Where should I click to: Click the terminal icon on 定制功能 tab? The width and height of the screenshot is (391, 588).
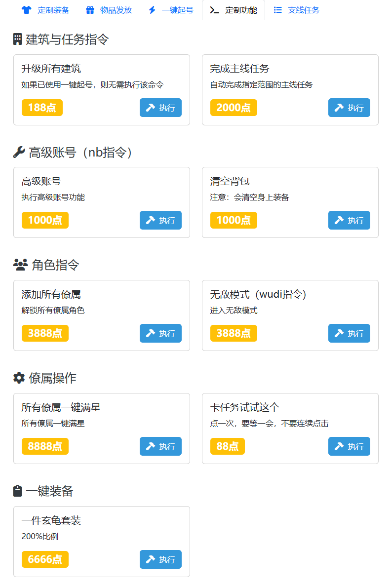[x=214, y=10]
